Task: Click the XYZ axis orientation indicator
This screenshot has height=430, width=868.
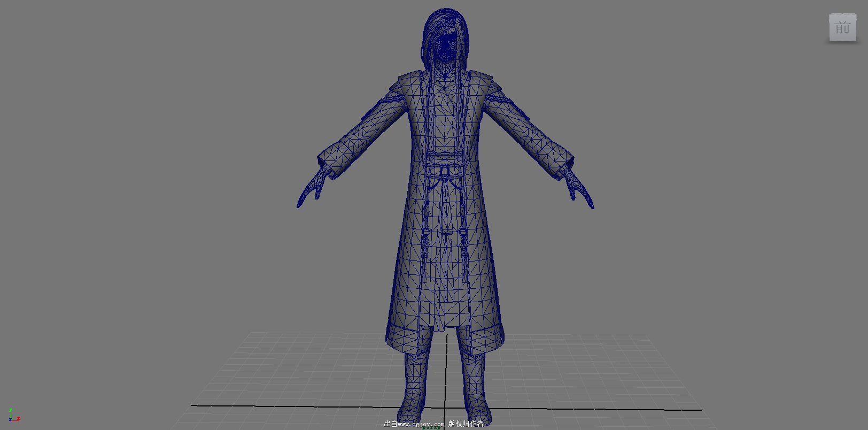Action: pyautogui.click(x=14, y=415)
